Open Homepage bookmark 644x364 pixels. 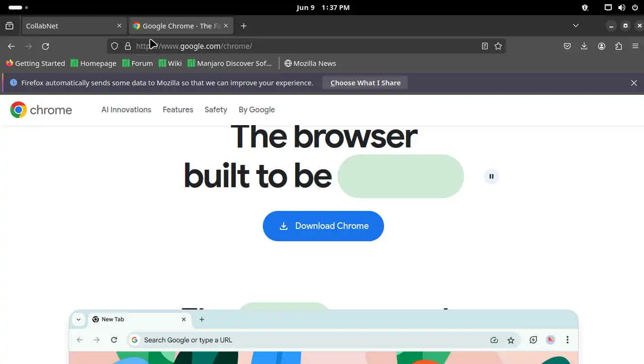93,63
